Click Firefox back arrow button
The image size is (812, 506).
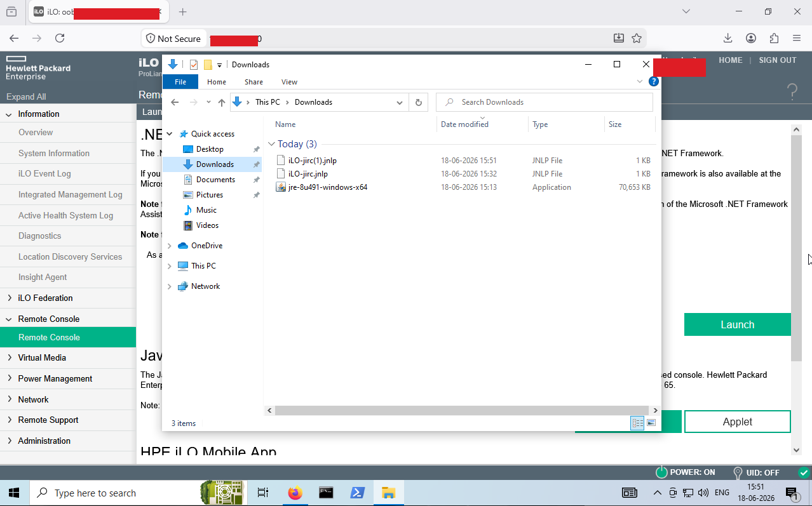pos(14,38)
